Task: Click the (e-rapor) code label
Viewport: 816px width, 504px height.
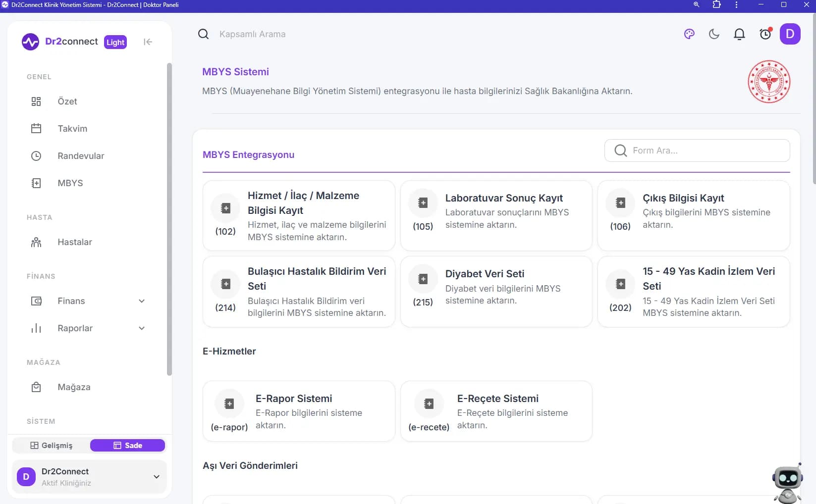Action: 229,427
